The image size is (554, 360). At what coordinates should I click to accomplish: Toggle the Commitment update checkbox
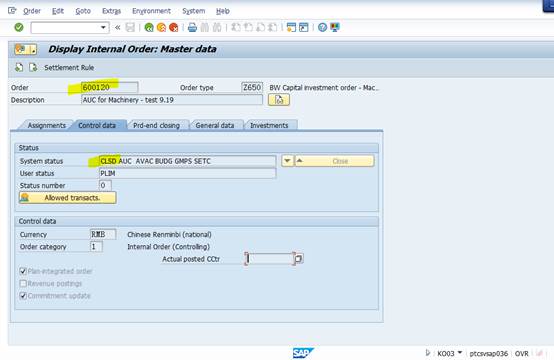[x=23, y=296]
